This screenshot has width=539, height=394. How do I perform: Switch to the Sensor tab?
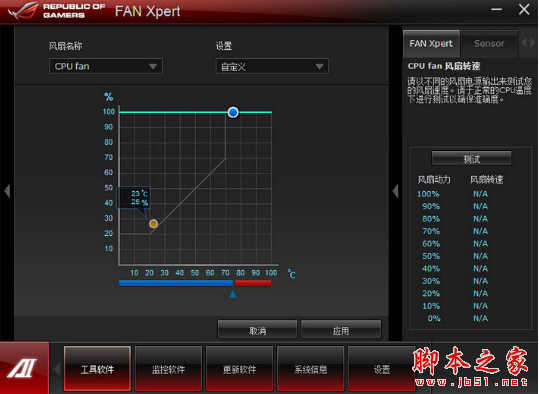(488, 44)
